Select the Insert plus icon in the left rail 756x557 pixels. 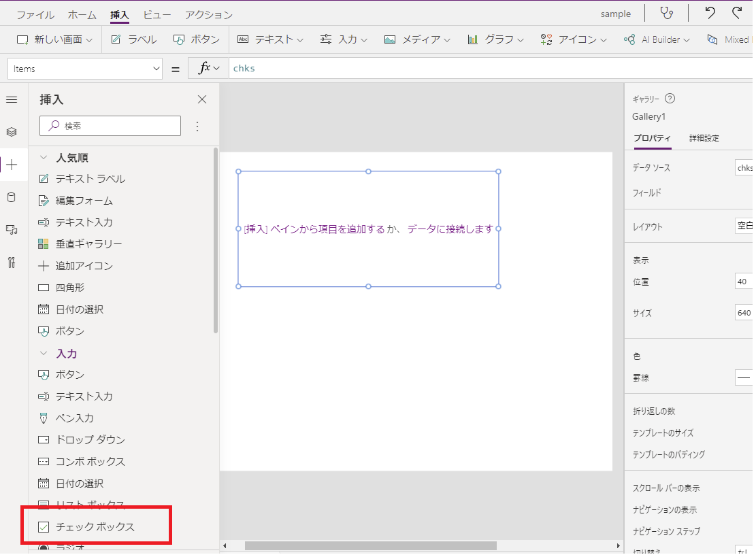(x=12, y=164)
